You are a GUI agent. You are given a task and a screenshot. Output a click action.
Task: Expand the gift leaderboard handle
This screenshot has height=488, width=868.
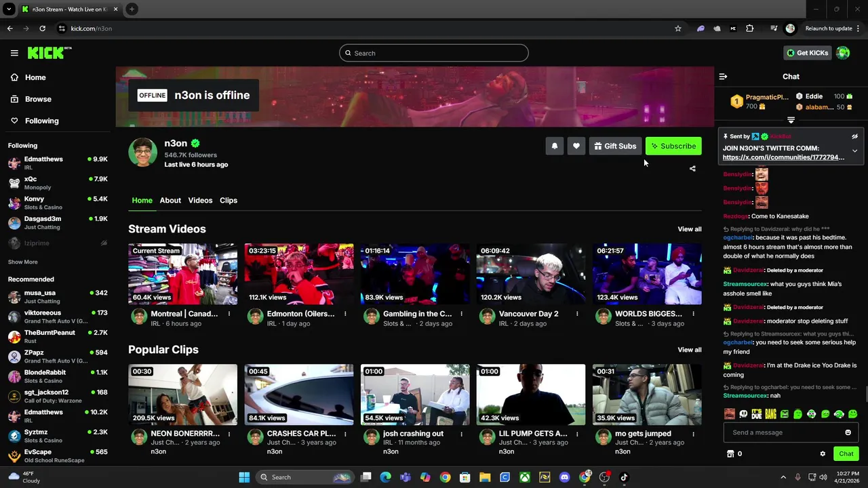click(x=791, y=121)
